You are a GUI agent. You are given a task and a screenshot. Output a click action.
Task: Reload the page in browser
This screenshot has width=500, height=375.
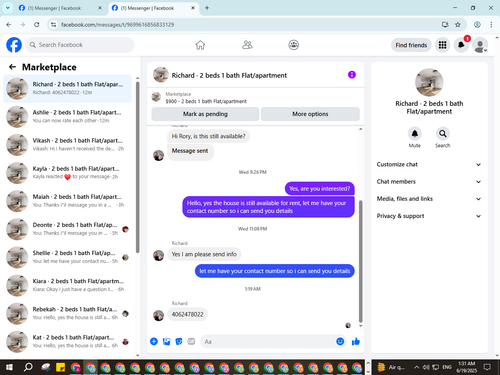point(37,24)
